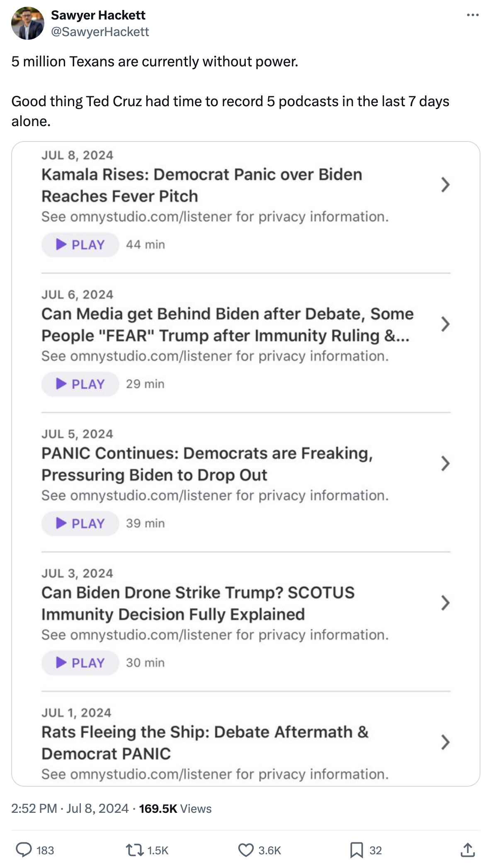Image resolution: width=490 pixels, height=868 pixels.
Task: Expand the PANIC Continues episode chevron
Action: click(445, 463)
